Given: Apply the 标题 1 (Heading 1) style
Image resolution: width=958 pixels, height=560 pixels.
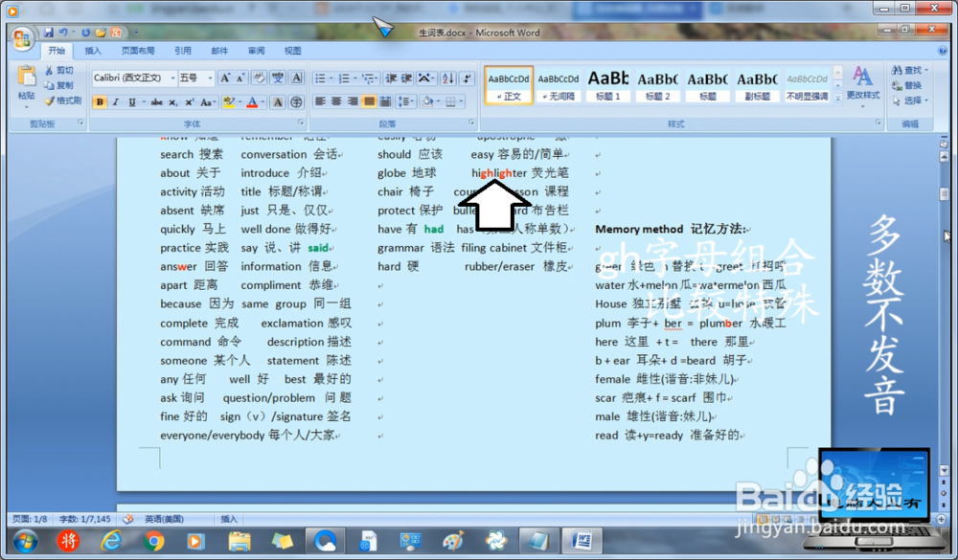Looking at the screenshot, I should coord(608,85).
